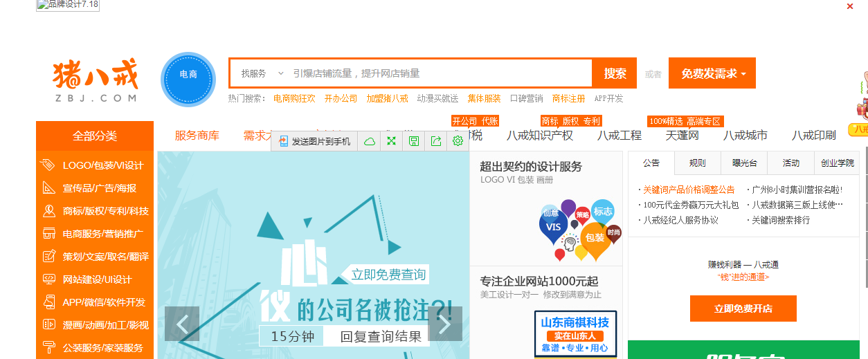Image resolution: width=868 pixels, height=359 pixels.
Task: Open notice 广州8小时集训营报名啦
Action: coord(797,190)
